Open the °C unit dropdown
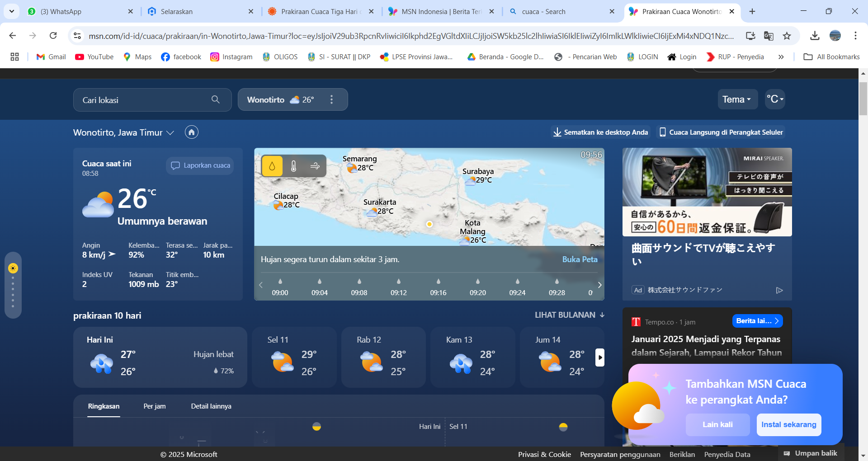 click(775, 99)
